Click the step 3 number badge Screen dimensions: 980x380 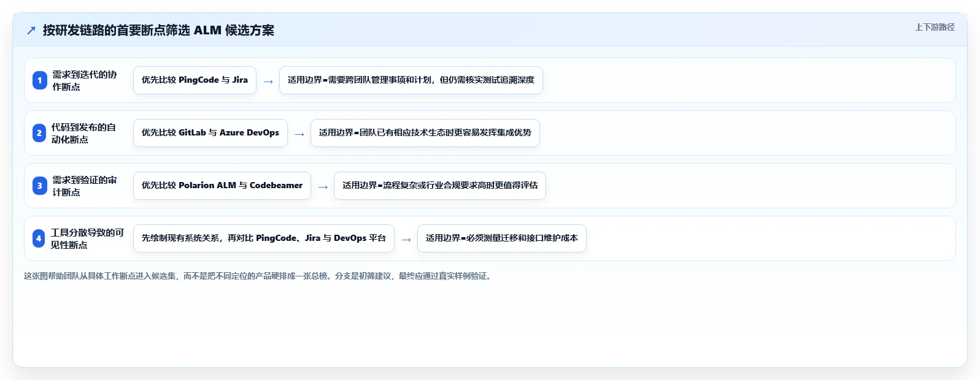40,186
